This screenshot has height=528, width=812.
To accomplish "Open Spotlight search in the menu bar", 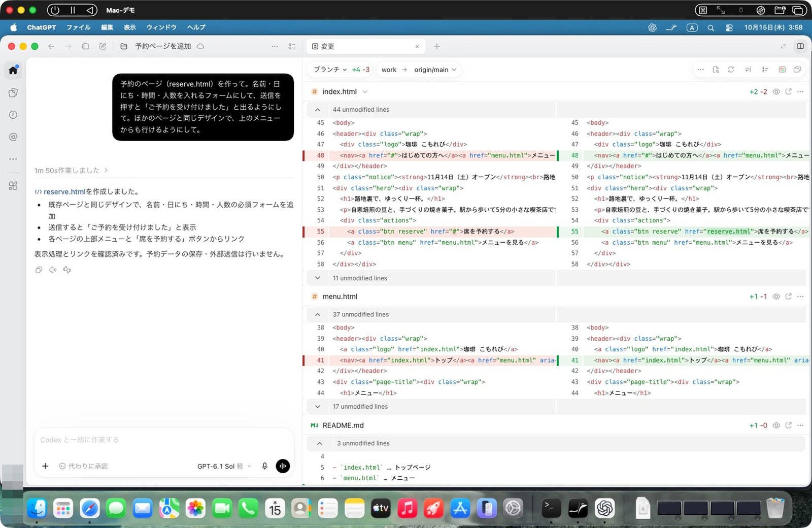I will [x=710, y=27].
